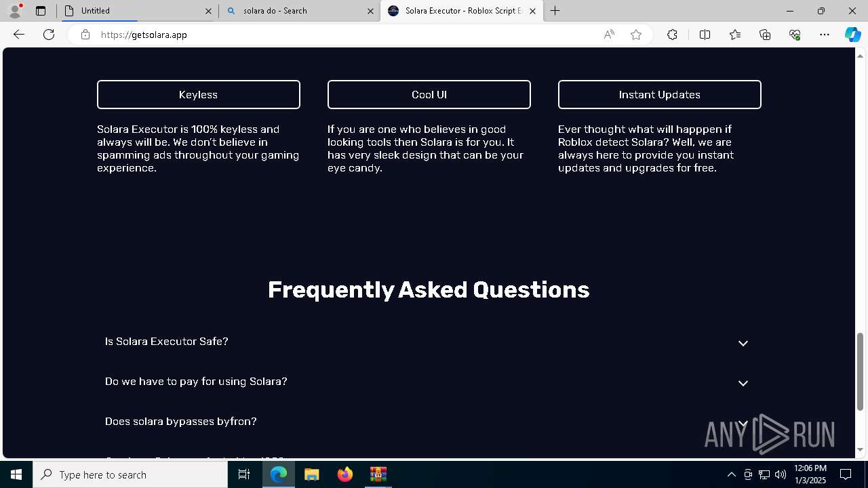Screen dimensions: 868x488
Task: Launch Firefox from the taskbar
Action: 345,474
